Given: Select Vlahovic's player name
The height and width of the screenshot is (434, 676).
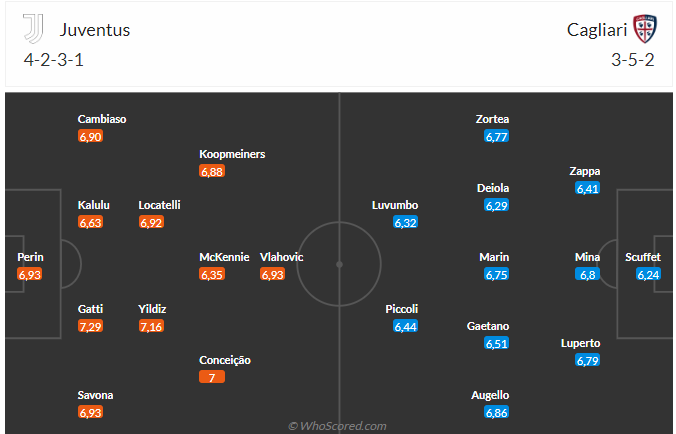Looking at the screenshot, I should [281, 257].
